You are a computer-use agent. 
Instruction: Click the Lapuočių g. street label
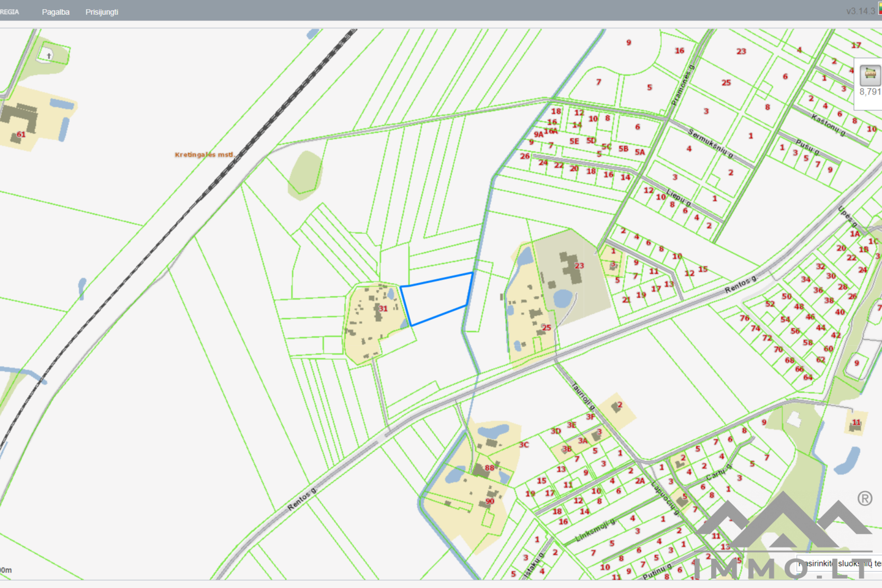click(665, 498)
